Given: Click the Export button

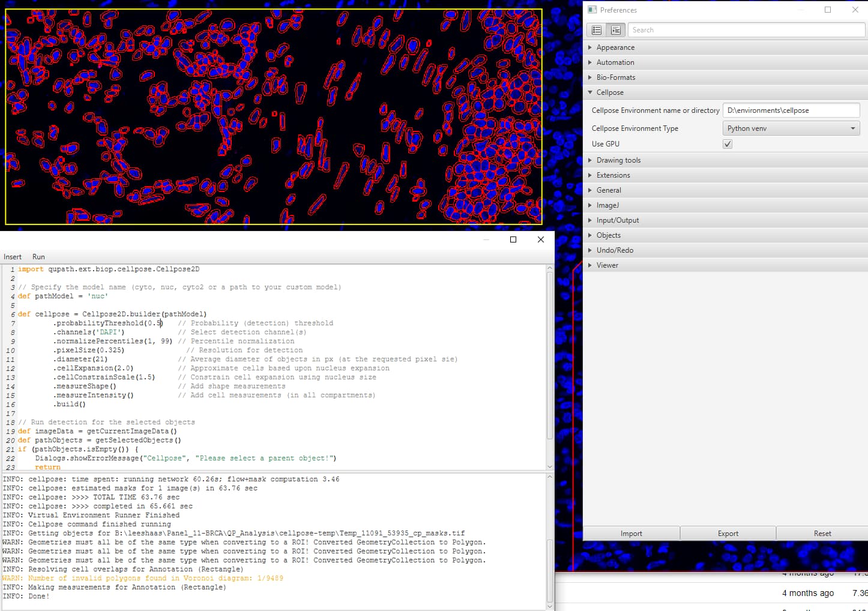Looking at the screenshot, I should tap(728, 533).
